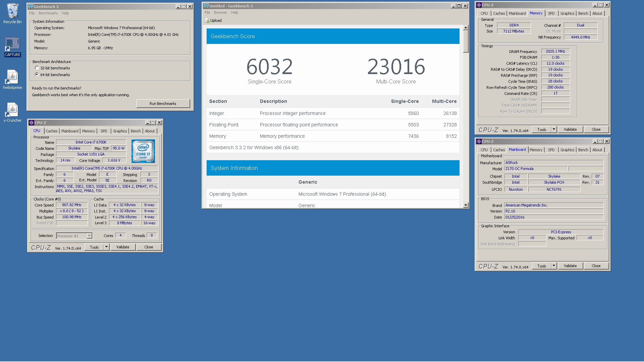Screen dimensions: 644x362
Task: Click Tools button in CPU-Z processor window
Action: 94,247
